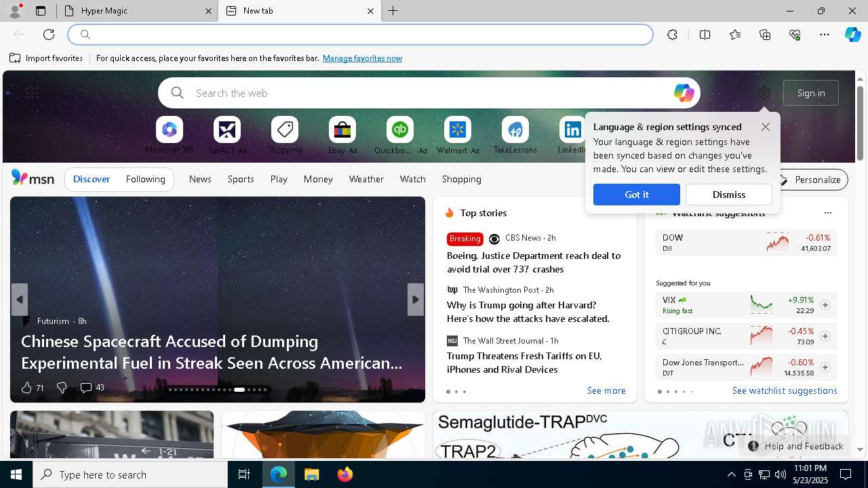Viewport: 868px width, 488px height.
Task: Open Walmart quick link tile
Action: [458, 136]
